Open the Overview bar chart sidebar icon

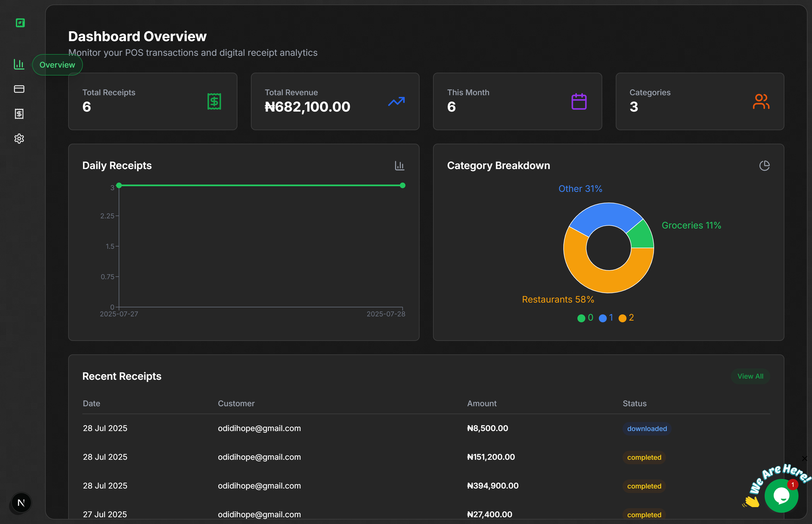pyautogui.click(x=19, y=64)
